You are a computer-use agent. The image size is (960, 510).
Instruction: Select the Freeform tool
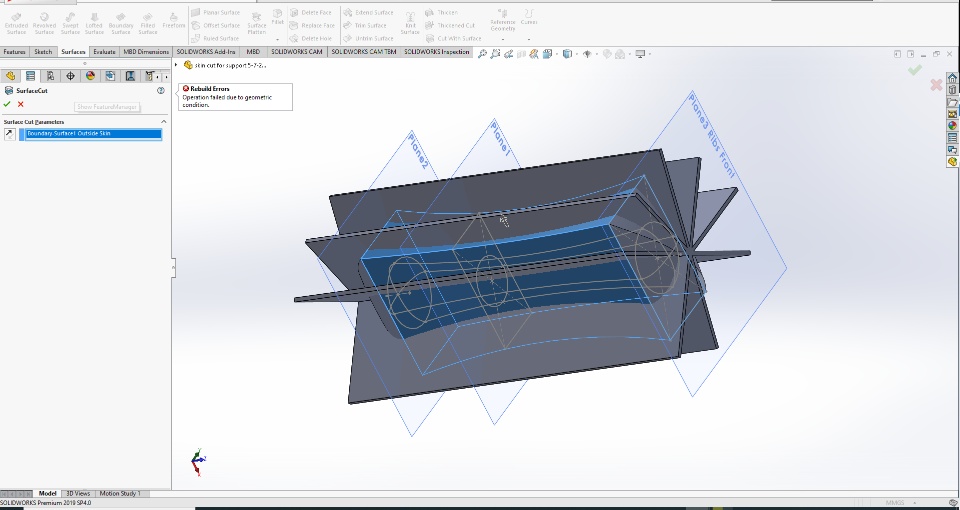(x=173, y=20)
